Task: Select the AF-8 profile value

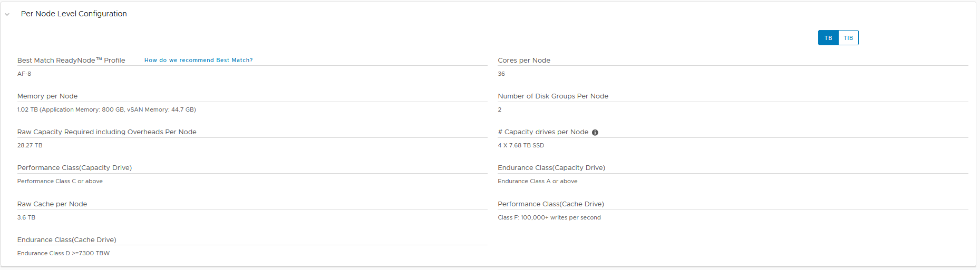Action: [x=24, y=74]
